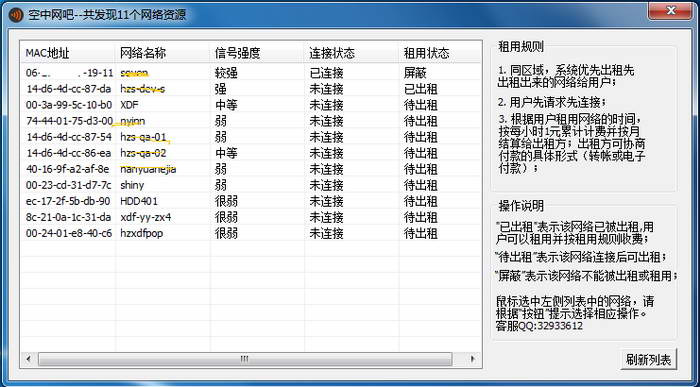Screen dimensions: 700x387
Task: Sort by MAC地址 column header
Action: 68,53
